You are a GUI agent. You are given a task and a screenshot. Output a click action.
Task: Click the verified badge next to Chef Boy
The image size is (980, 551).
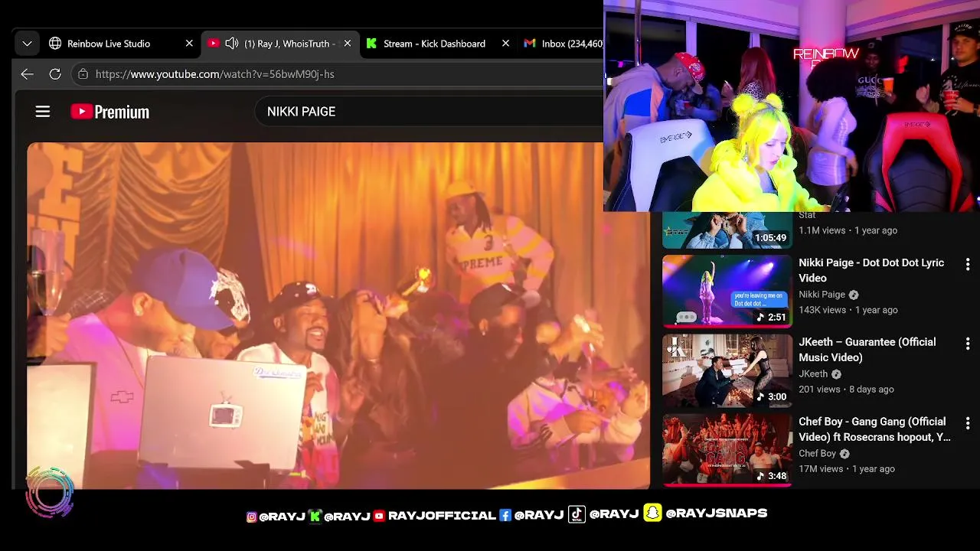(844, 454)
